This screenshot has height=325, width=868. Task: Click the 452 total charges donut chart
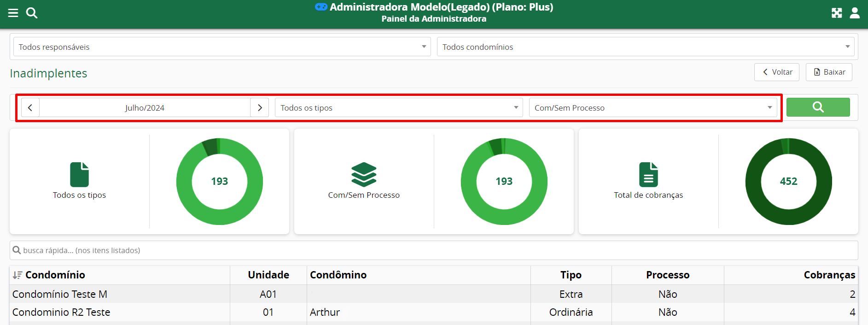click(x=788, y=182)
